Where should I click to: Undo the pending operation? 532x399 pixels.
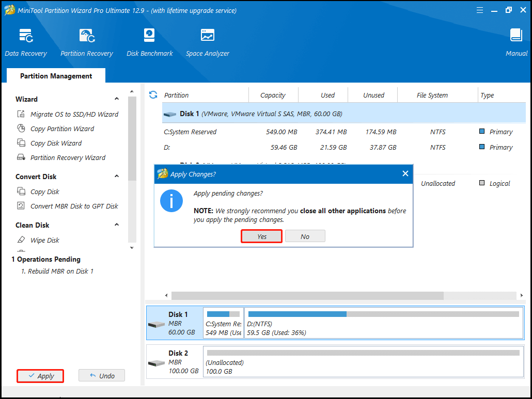tap(102, 376)
